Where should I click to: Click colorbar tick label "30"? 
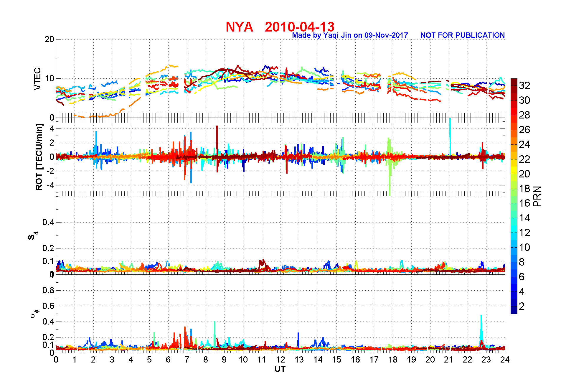[524, 100]
